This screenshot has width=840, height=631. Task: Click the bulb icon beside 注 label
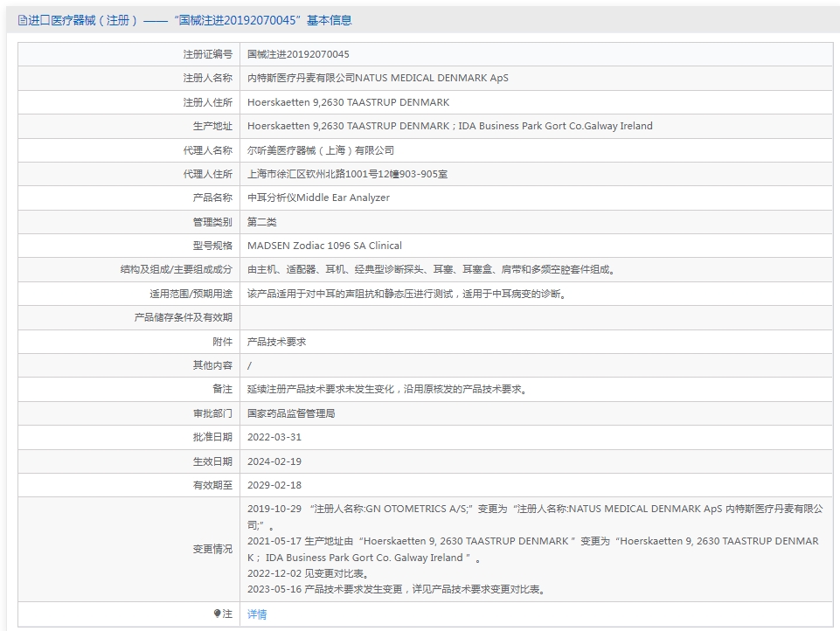pyautogui.click(x=217, y=614)
